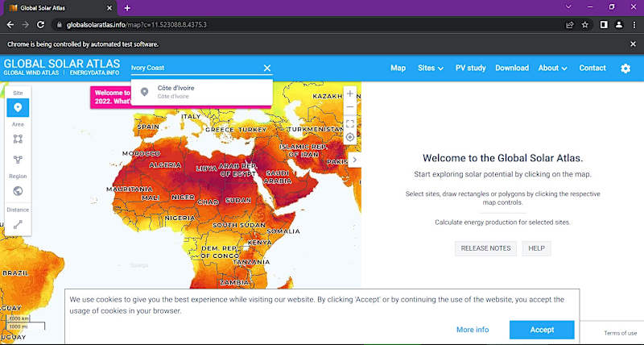View site information lock icon

pos(59,25)
